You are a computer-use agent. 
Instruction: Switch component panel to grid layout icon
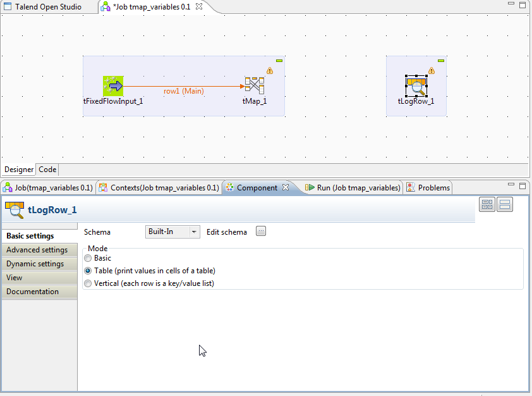click(487, 204)
